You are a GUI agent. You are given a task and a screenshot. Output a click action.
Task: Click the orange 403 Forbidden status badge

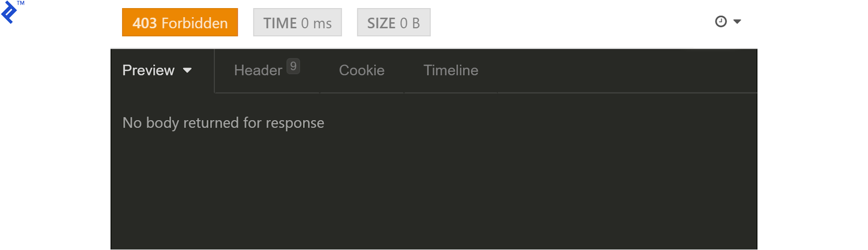pos(180,23)
